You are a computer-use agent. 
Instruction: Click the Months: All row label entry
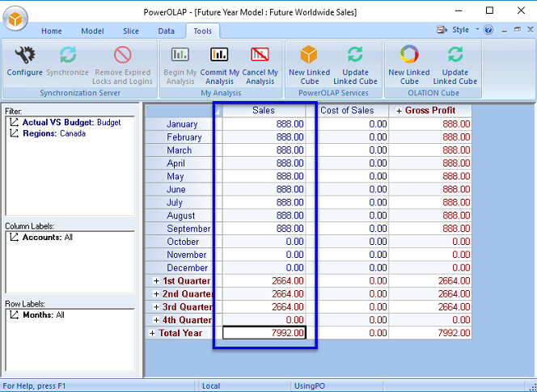[x=44, y=314]
